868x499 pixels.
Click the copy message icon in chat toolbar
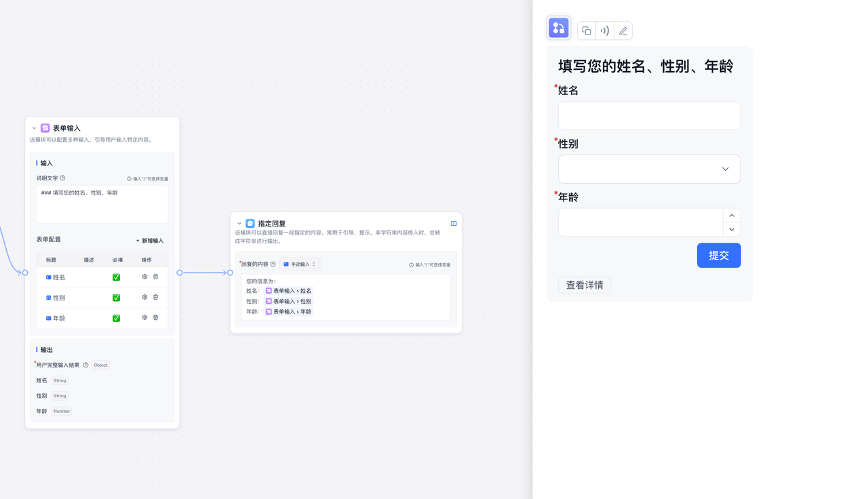pos(587,31)
